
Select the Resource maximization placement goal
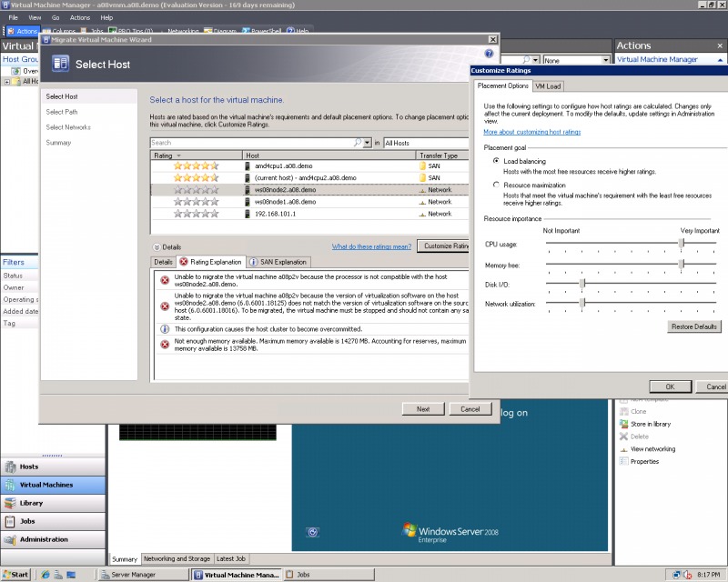[496, 185]
